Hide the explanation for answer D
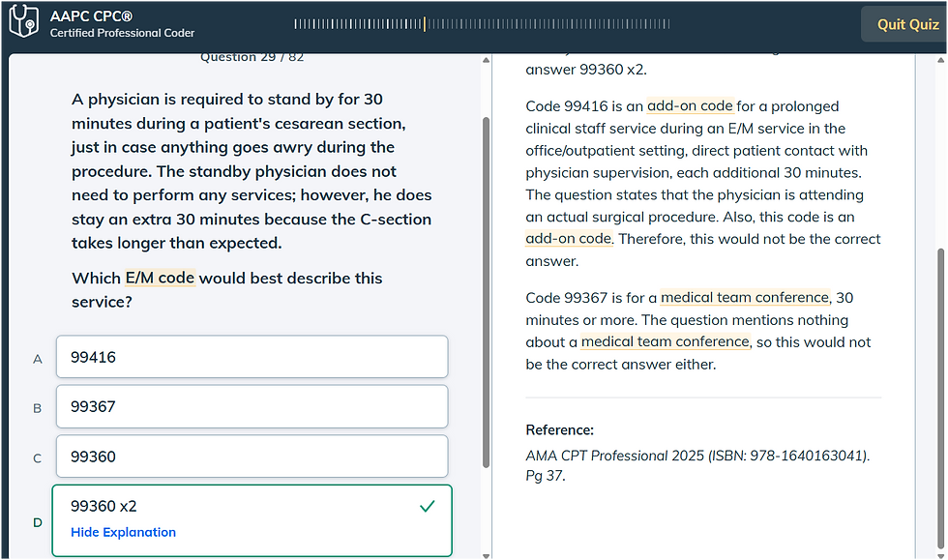The width and height of the screenshot is (948, 560). [x=123, y=532]
